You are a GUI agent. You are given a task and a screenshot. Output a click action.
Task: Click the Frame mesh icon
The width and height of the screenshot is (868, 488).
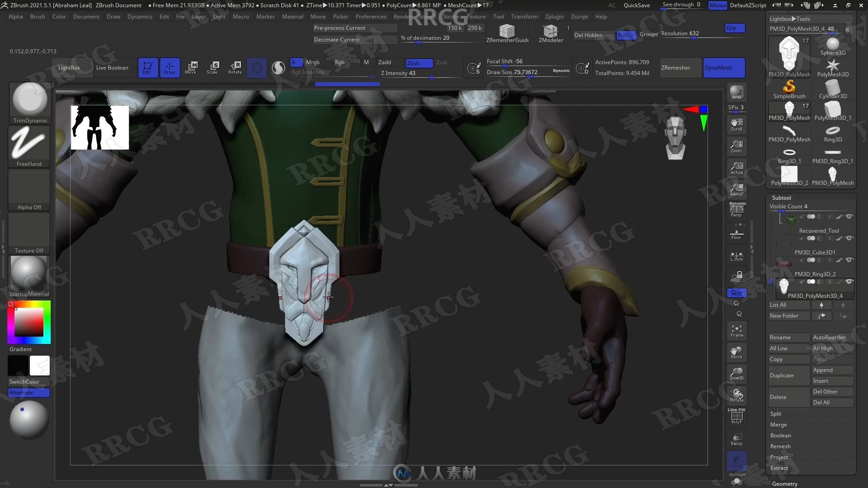tap(736, 331)
